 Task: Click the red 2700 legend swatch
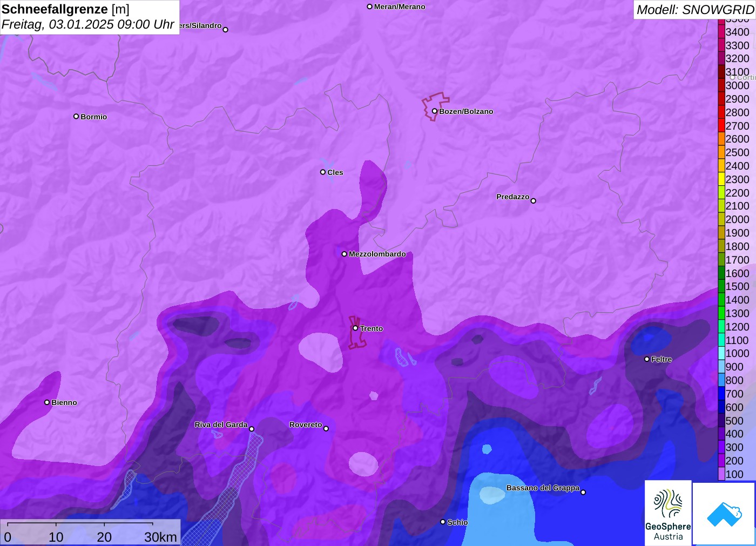721,126
